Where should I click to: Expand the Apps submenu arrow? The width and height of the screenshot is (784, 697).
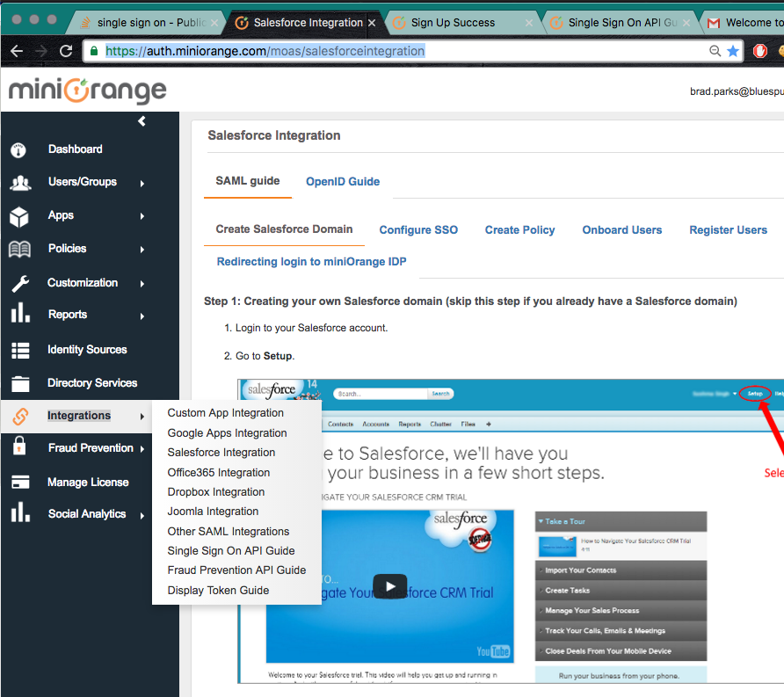click(x=142, y=216)
